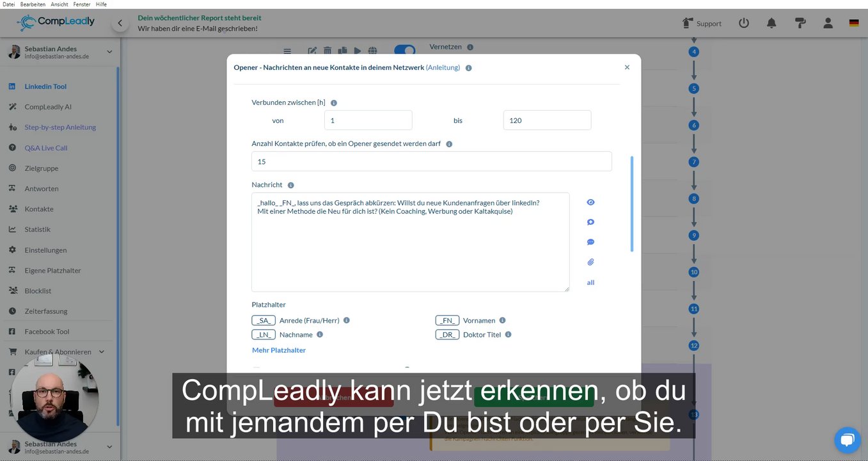Image resolution: width=868 pixels, height=461 pixels.
Task: Click the paint roller theme icon
Action: coord(800,23)
